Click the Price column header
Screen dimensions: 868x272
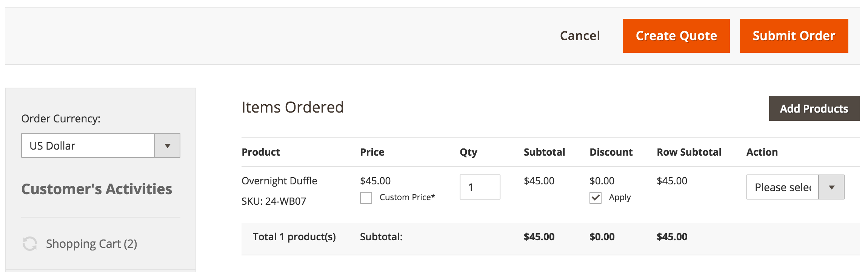(x=372, y=152)
